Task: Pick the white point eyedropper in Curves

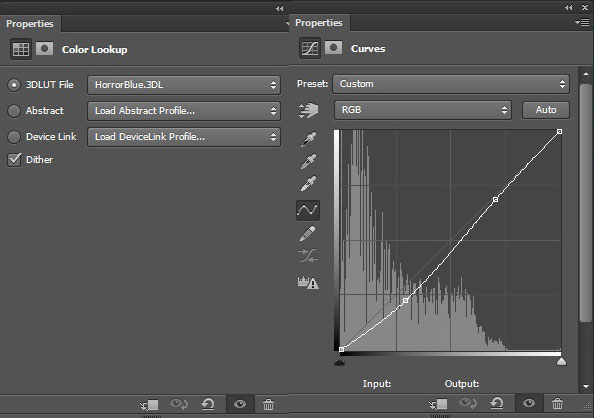Action: point(308,183)
